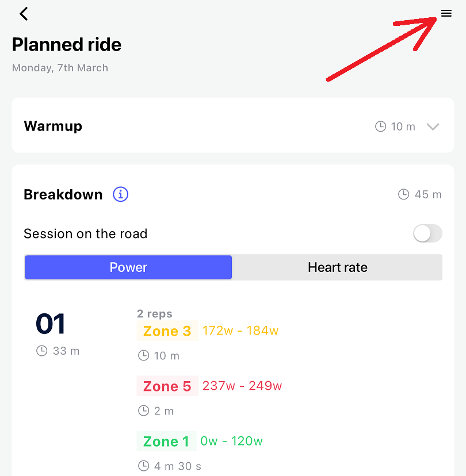Click the clock icon beside 33 m
The image size is (466, 476).
click(41, 351)
